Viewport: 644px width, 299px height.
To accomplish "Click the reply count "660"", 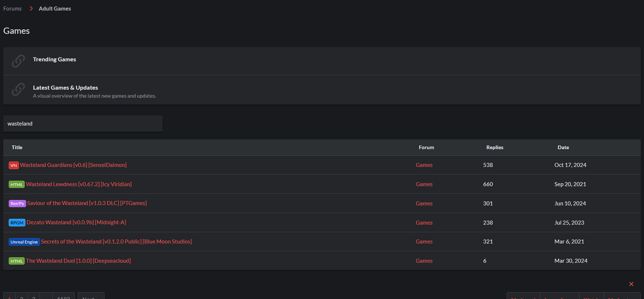I will click(488, 184).
